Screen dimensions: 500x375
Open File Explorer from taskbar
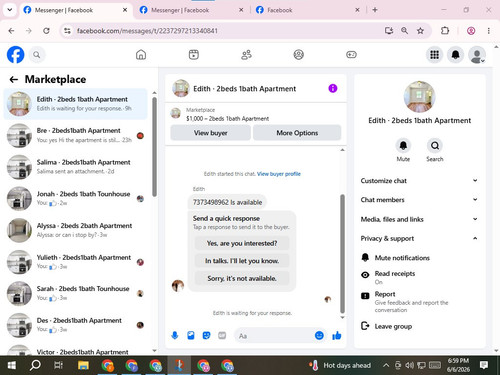tap(83, 365)
